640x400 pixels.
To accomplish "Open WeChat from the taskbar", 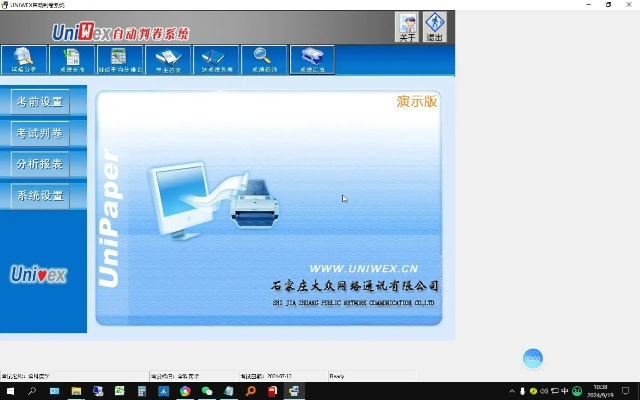I will [207, 391].
